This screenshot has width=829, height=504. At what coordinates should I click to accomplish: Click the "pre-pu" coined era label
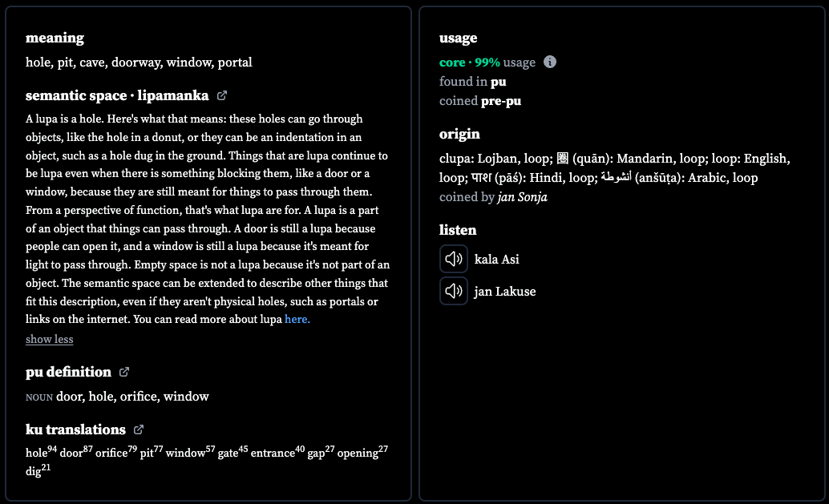(x=500, y=101)
